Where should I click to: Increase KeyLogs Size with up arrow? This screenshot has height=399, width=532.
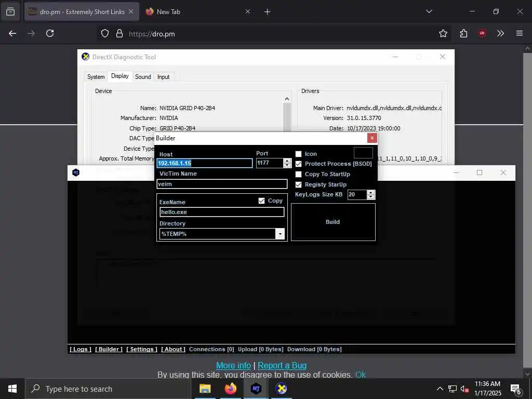[371, 192]
